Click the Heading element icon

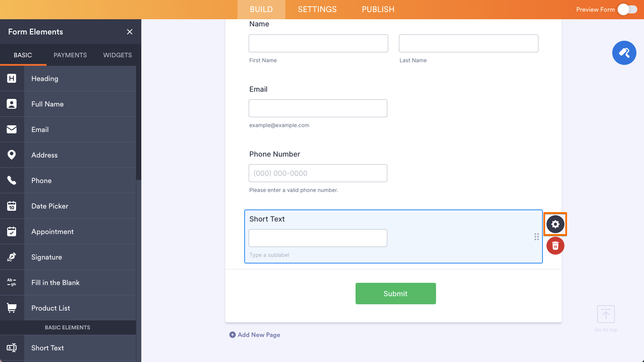[x=12, y=79]
